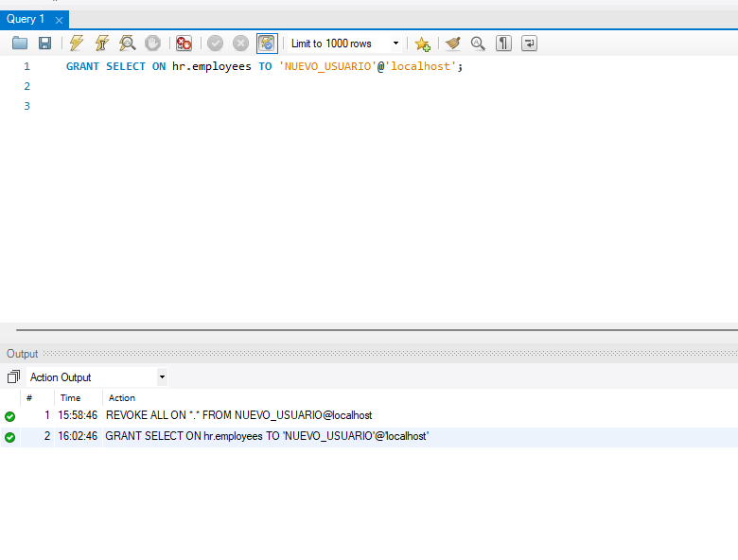Close the Query 1 tab
738x560 pixels.
coord(59,20)
